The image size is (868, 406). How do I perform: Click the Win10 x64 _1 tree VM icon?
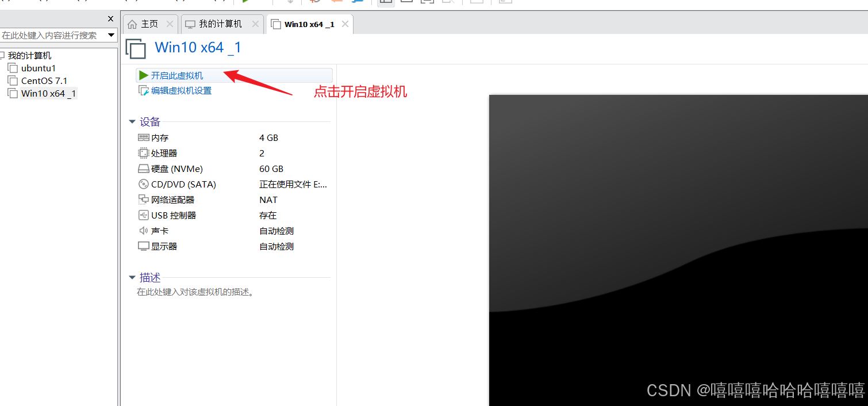click(13, 93)
